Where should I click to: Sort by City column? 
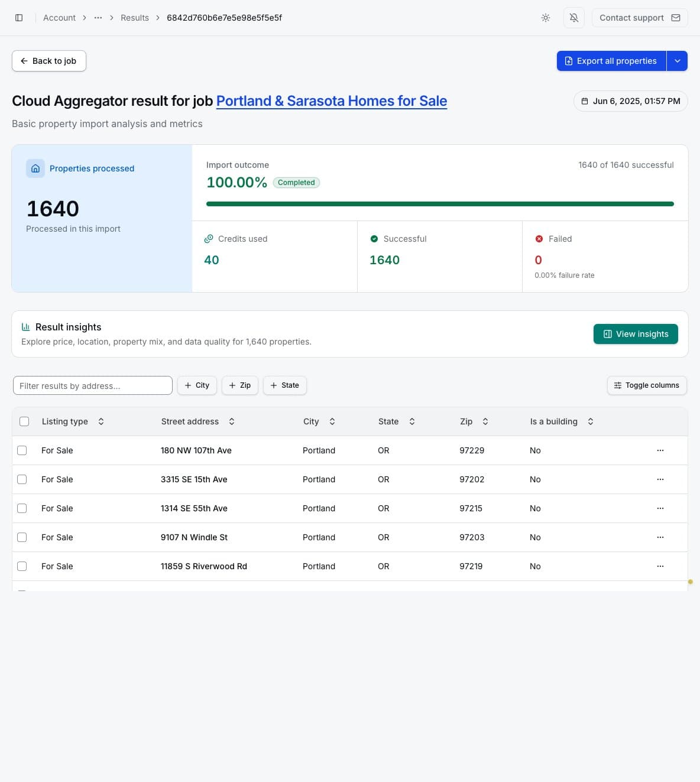319,421
